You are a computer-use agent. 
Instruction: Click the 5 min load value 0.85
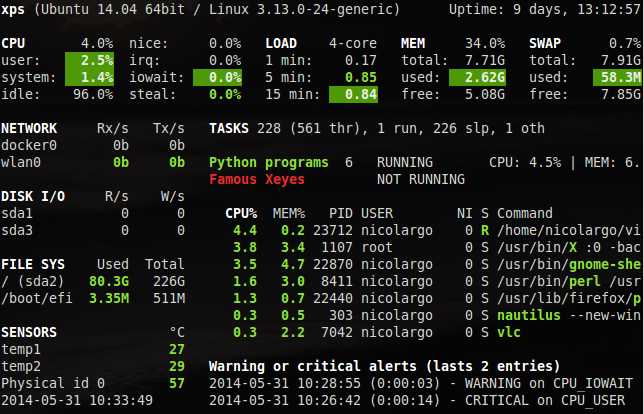(361, 77)
